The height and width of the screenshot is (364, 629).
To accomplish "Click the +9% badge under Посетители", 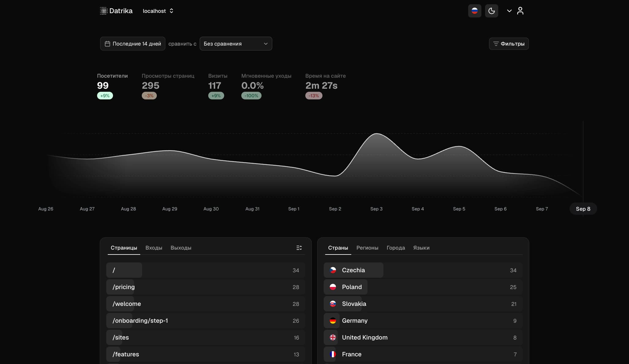I will (105, 96).
